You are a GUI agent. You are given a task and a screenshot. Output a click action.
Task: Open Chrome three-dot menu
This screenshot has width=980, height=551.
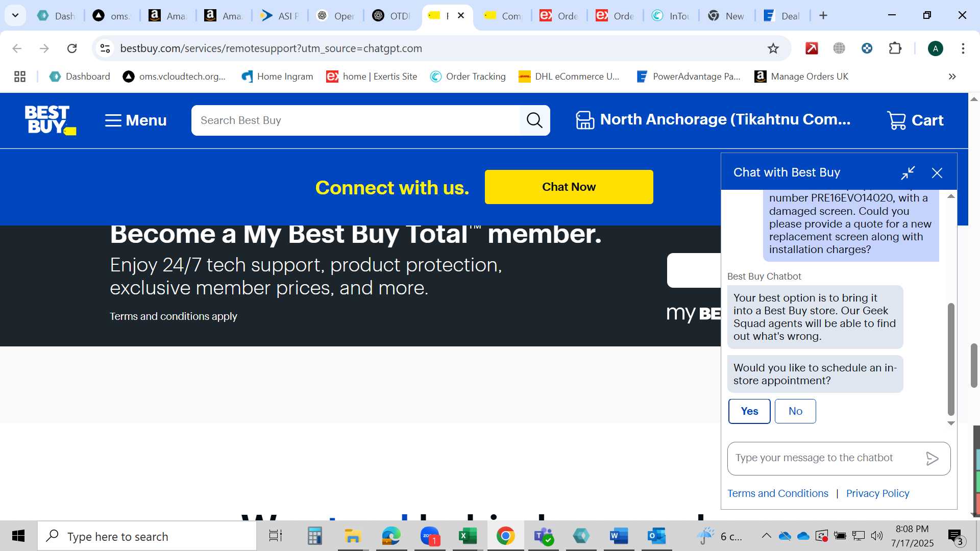(x=963, y=48)
